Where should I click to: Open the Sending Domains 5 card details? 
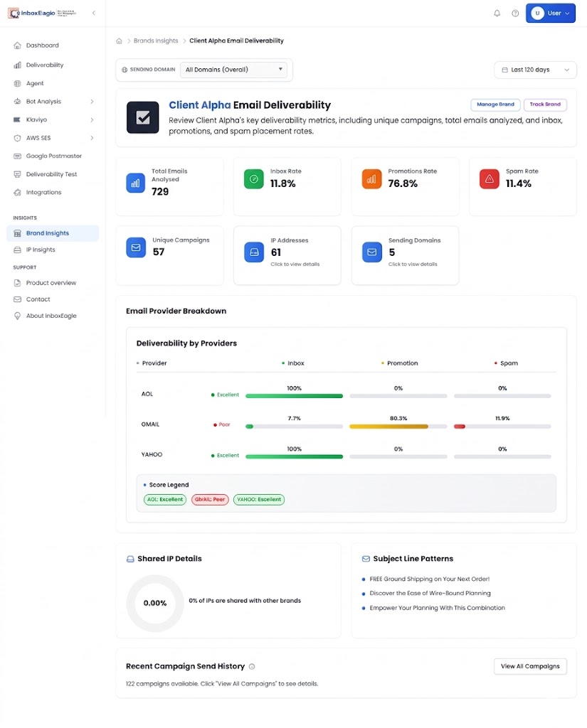coord(406,255)
